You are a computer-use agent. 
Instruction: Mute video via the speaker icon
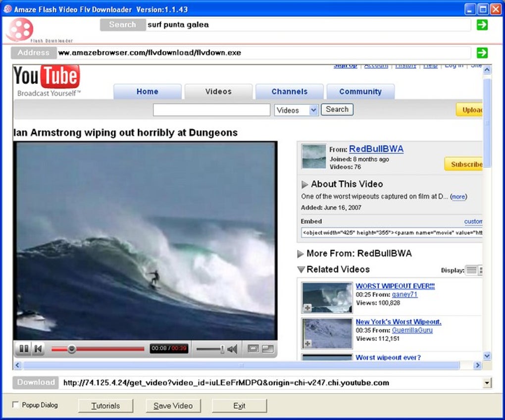pyautogui.click(x=232, y=349)
